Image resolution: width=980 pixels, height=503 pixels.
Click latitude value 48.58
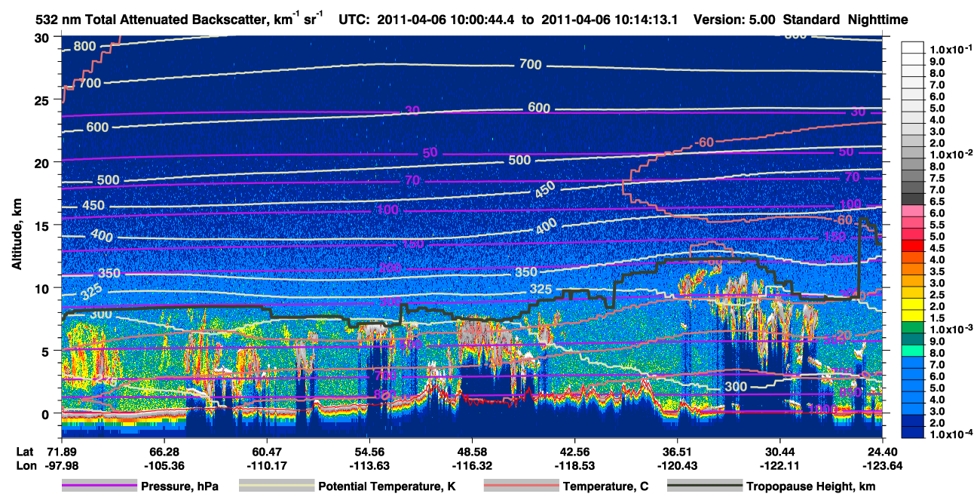(472, 451)
